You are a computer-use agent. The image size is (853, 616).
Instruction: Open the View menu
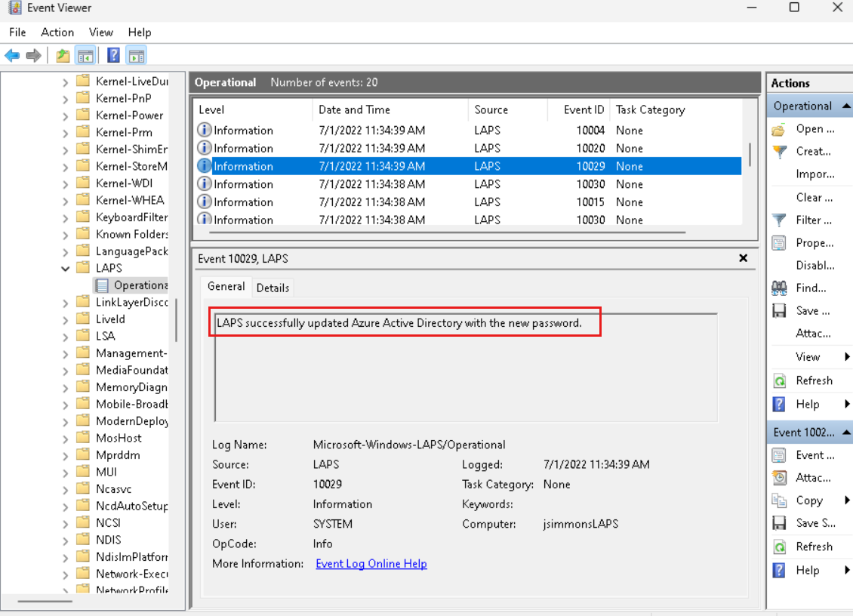point(100,32)
